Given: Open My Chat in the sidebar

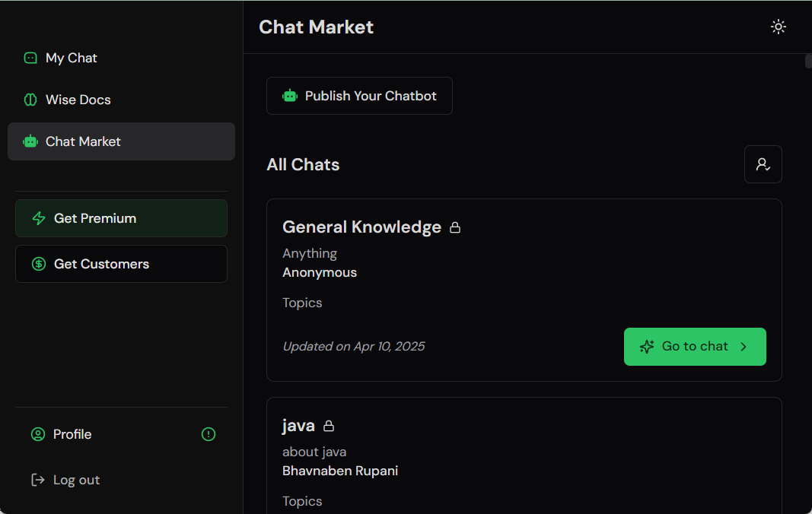Looking at the screenshot, I should pos(121,58).
